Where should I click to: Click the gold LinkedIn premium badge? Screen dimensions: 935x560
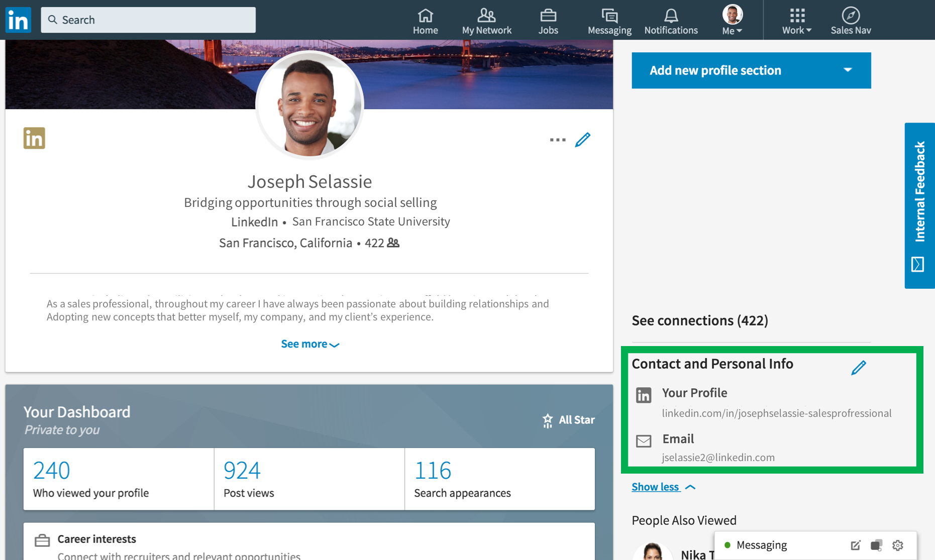(34, 138)
